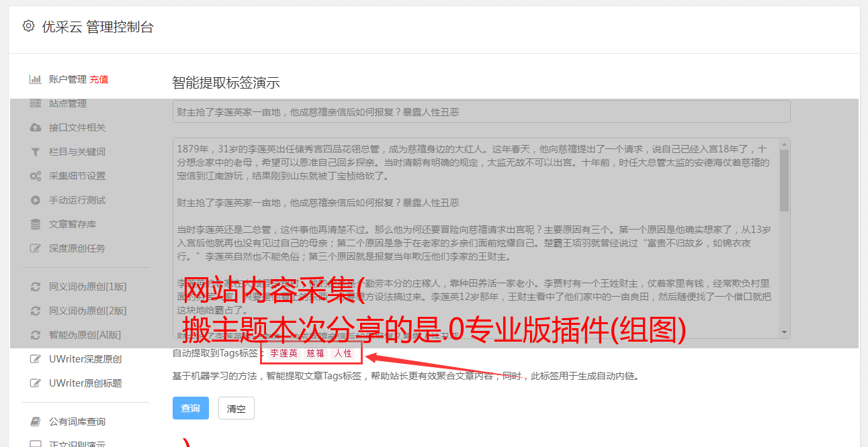Click the book icon for 公有词库查询

35,421
